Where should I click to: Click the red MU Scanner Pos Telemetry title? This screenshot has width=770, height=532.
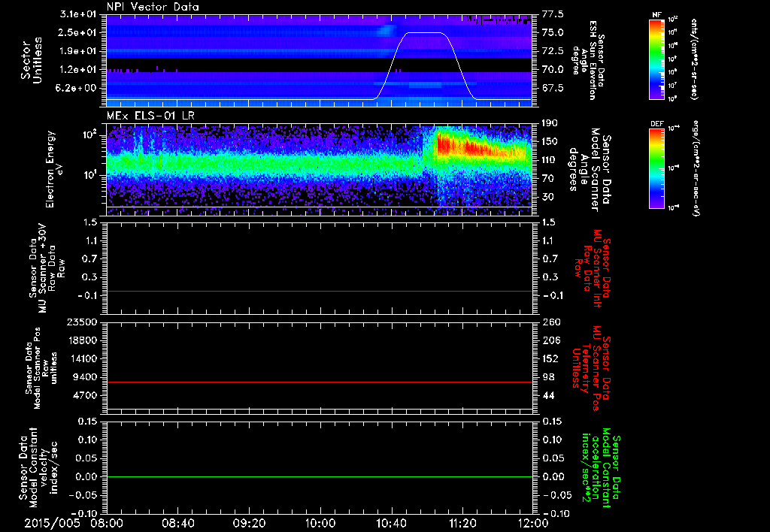click(593, 368)
